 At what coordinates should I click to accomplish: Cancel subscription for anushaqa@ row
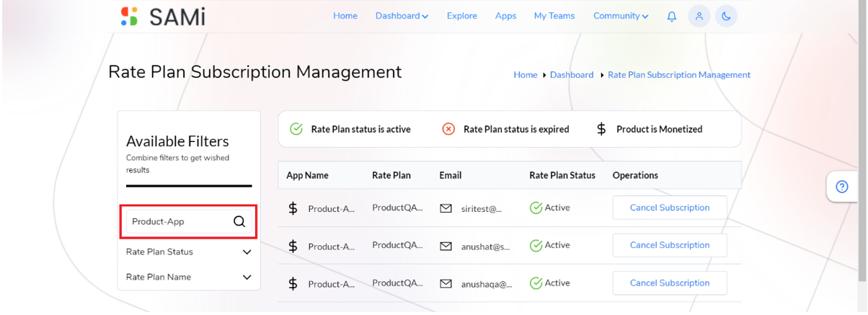(670, 283)
